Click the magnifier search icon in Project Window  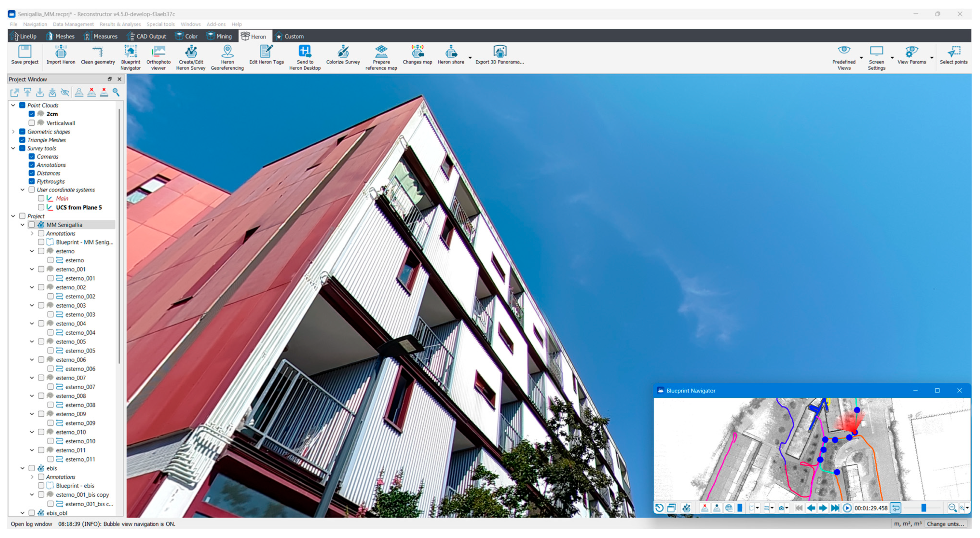coord(116,92)
